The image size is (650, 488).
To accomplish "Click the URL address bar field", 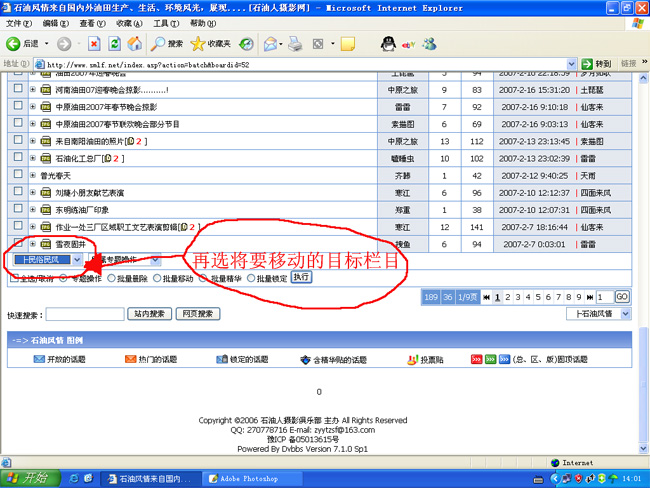I will pos(305,64).
